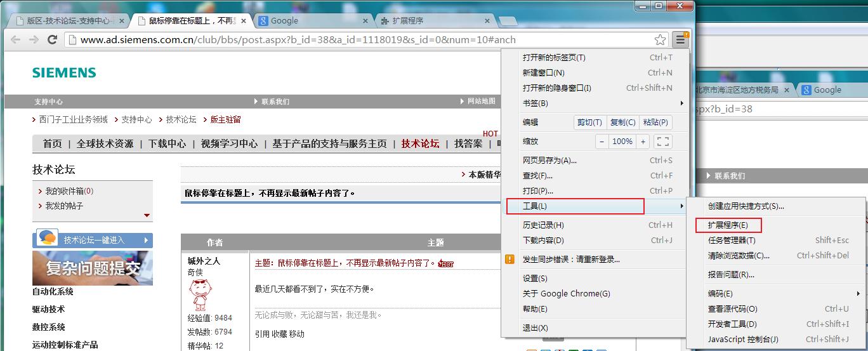Select 关于 Google Chrome(G) menu item
868x351 pixels.
point(596,293)
